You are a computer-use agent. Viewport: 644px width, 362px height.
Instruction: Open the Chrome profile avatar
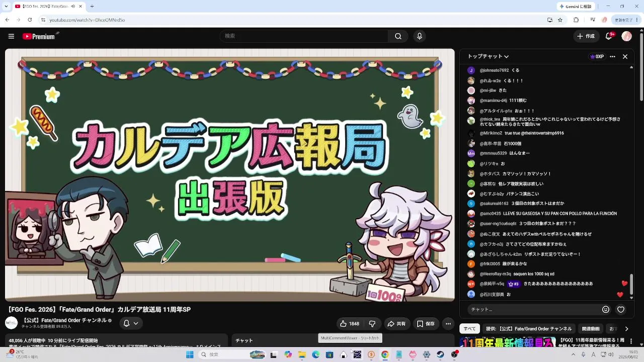pos(604,20)
